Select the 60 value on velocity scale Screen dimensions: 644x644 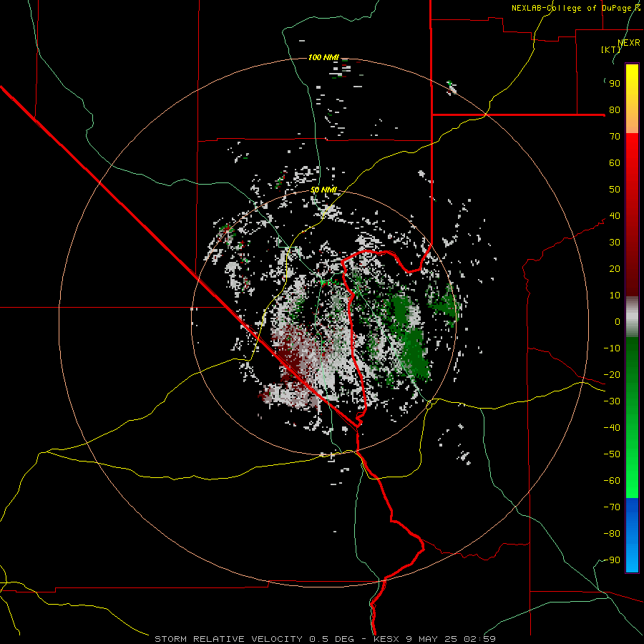[x=615, y=163]
